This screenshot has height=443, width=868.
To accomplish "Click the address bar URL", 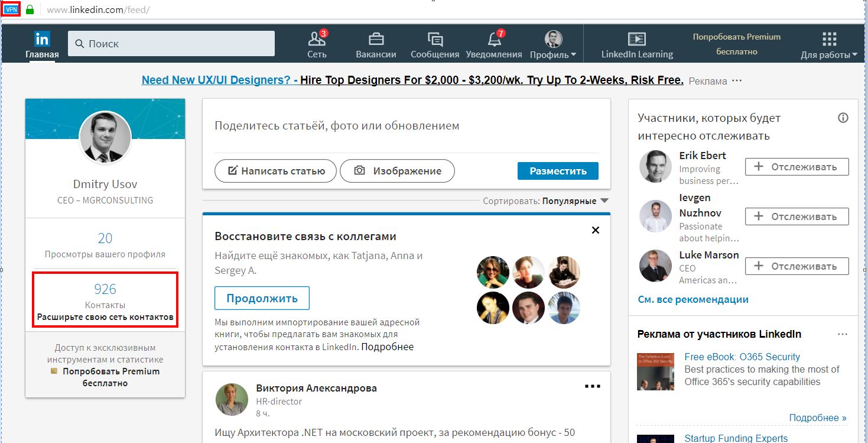I will (x=98, y=10).
